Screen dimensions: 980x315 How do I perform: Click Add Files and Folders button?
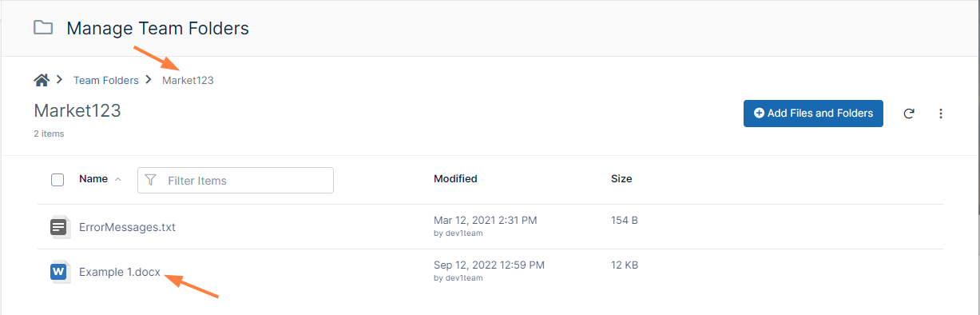click(813, 114)
